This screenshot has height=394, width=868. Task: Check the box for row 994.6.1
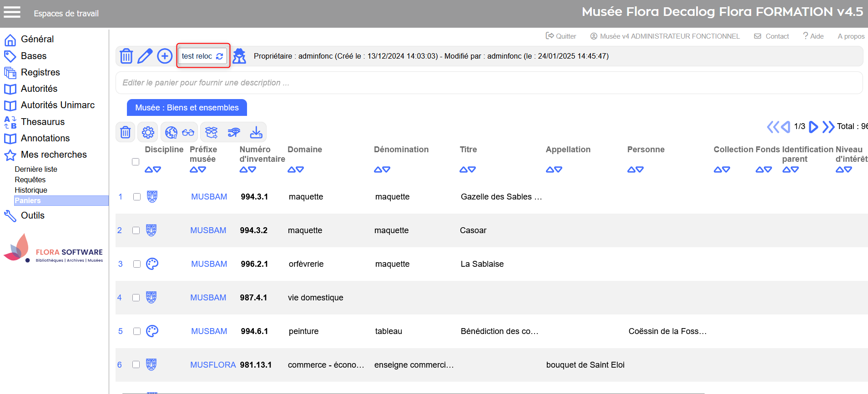coord(137,331)
